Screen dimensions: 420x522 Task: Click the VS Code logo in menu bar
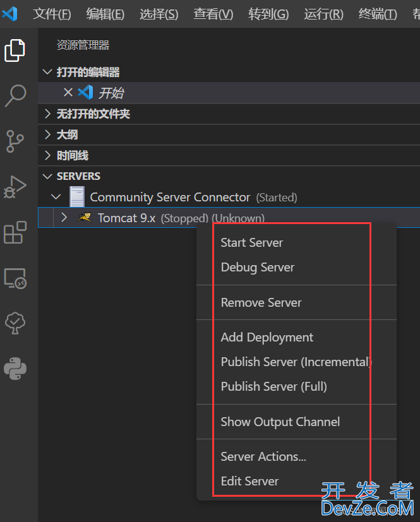click(x=9, y=14)
